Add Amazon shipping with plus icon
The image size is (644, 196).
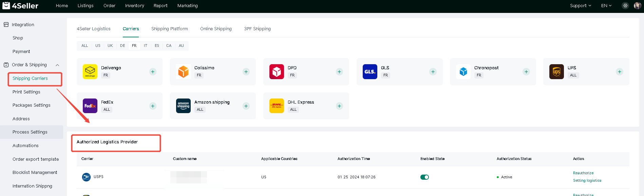pos(246,106)
